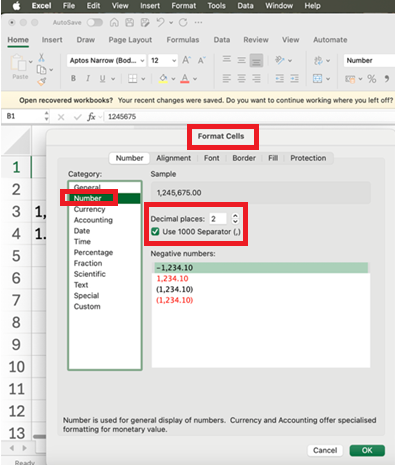The height and width of the screenshot is (465, 395).
Task: Toggle the AutoSave switch
Action: tap(95, 23)
